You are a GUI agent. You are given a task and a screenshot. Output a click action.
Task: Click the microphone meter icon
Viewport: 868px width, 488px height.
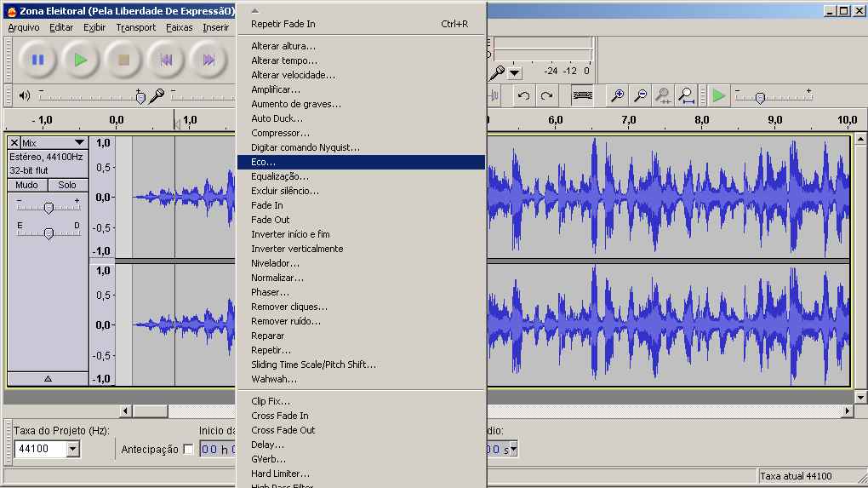tap(497, 72)
